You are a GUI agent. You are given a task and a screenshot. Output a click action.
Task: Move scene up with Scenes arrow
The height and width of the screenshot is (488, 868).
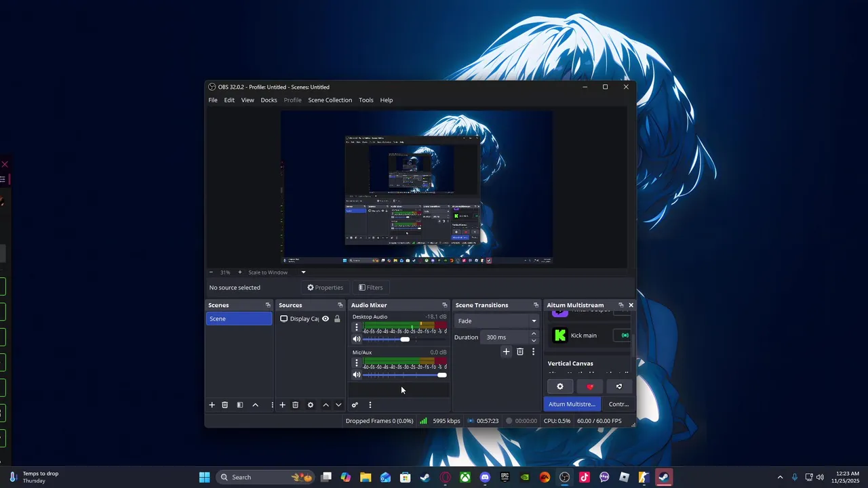(256, 405)
